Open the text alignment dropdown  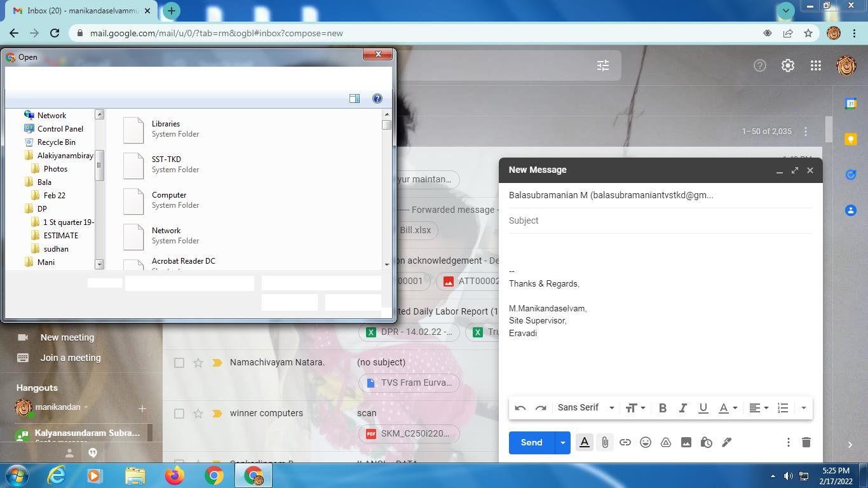pyautogui.click(x=758, y=408)
